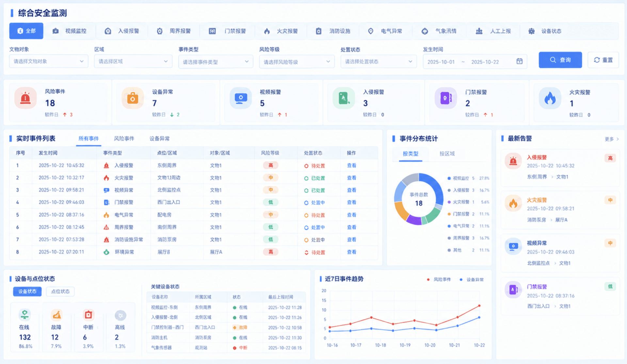
Task: Click 查看 for the 10:45:32 event
Action: (x=351, y=166)
